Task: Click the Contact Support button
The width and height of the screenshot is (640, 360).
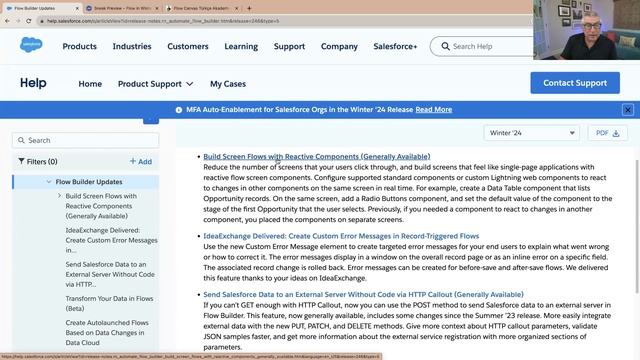Action: tap(575, 83)
